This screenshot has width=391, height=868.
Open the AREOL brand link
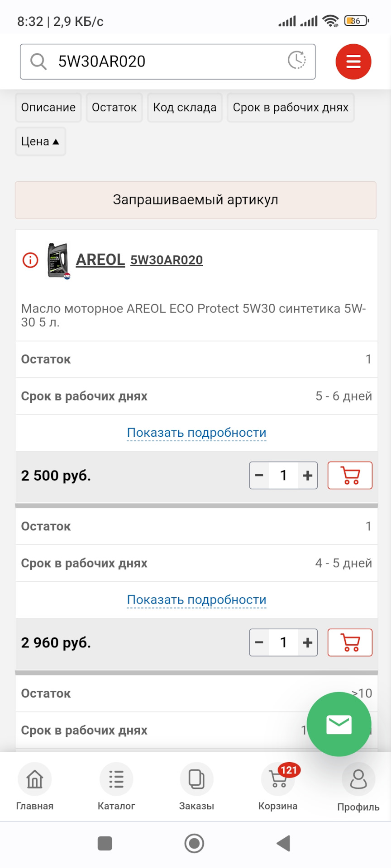(x=100, y=260)
